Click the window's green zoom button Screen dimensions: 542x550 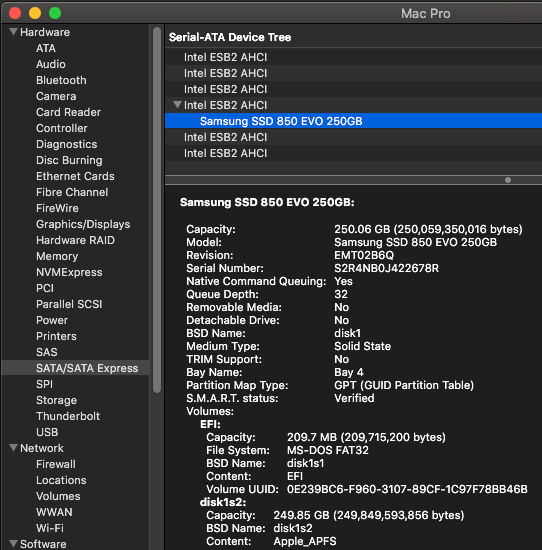coord(55,13)
